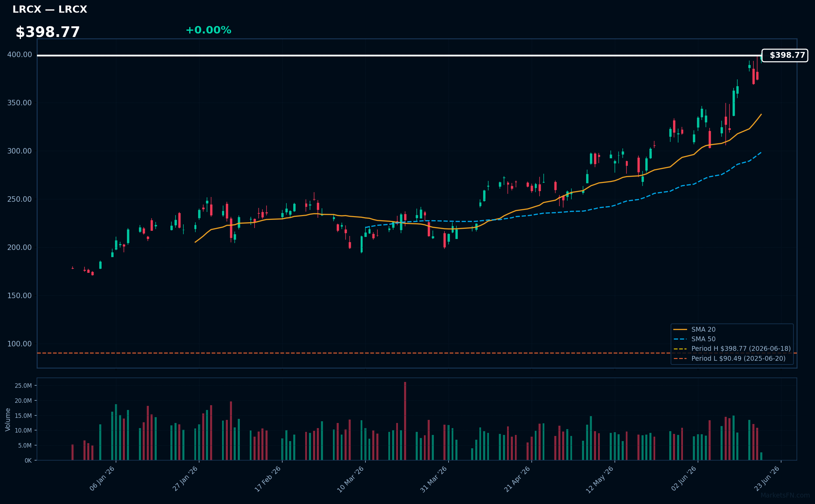Click the 06 Jan '26 date label
Screen dimensions: 815x504
(102, 479)
